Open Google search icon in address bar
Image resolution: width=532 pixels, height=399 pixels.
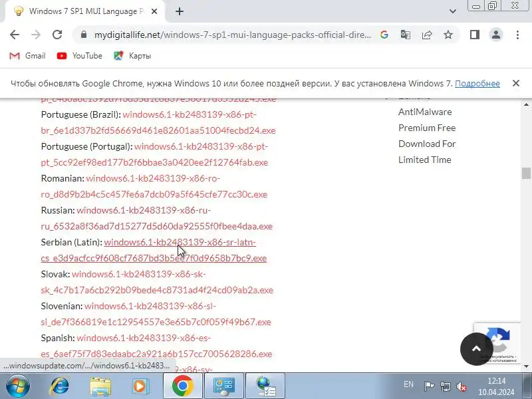pos(384,35)
